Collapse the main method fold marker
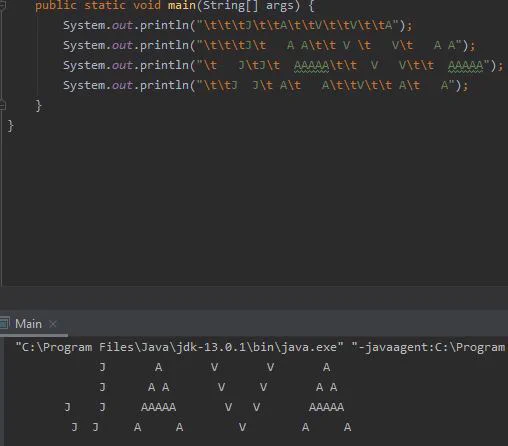The width and height of the screenshot is (508, 446). (x=3, y=5)
